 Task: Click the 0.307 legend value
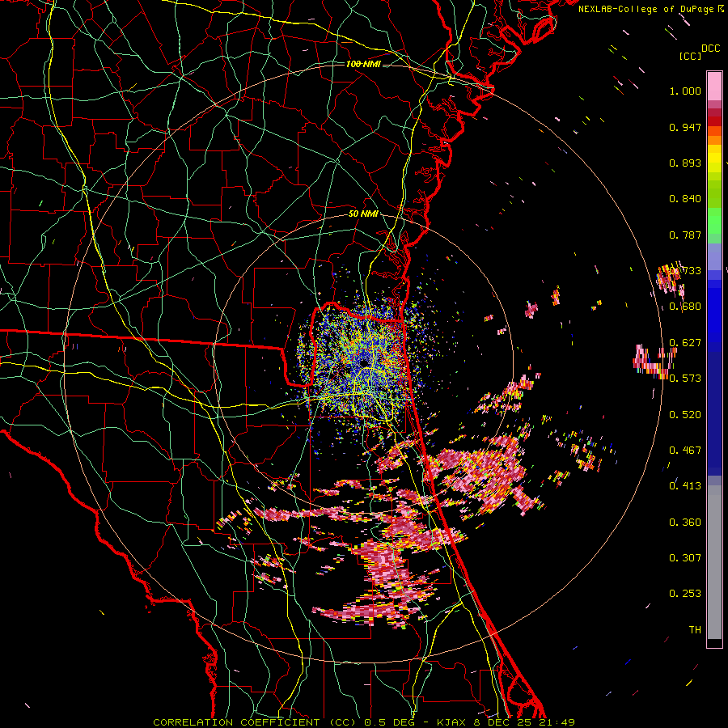(x=685, y=558)
